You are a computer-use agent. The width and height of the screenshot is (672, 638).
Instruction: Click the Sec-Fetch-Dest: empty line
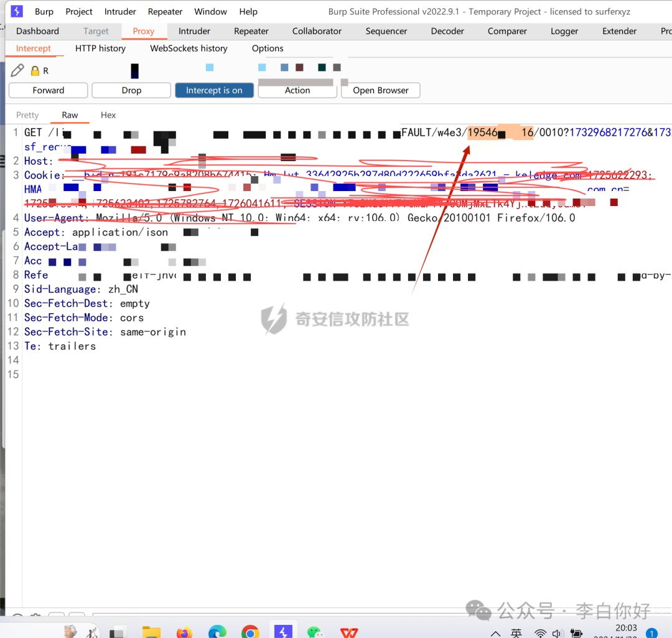click(87, 304)
